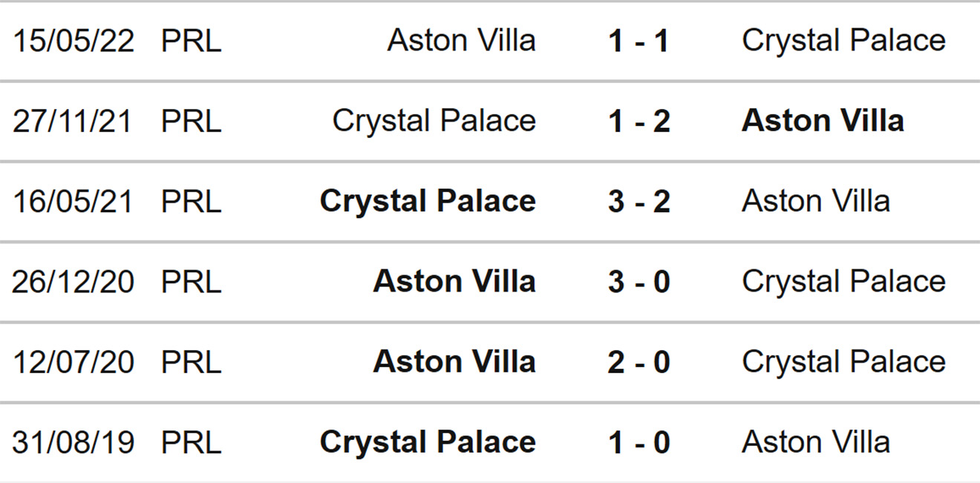Click home team Crystal Palace in 27/11/21 match

coord(434,121)
